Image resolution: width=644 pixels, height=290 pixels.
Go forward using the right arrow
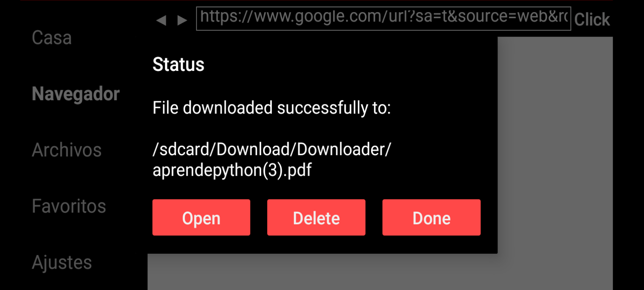(x=182, y=20)
